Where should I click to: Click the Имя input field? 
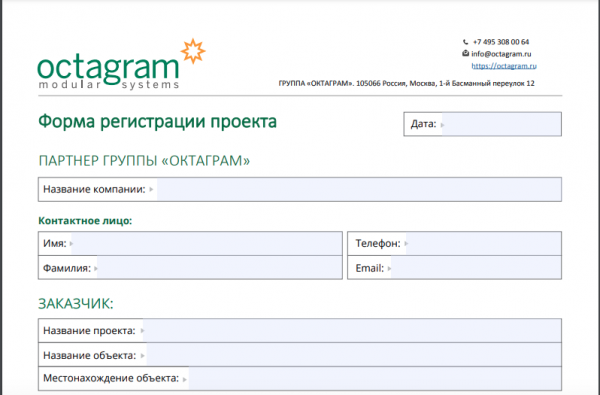coord(207,243)
